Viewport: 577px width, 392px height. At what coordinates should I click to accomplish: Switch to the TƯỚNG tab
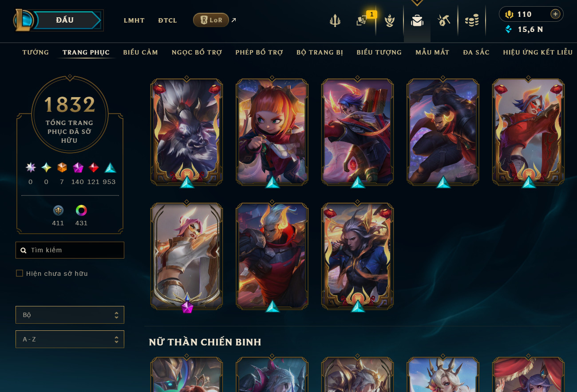pyautogui.click(x=36, y=52)
